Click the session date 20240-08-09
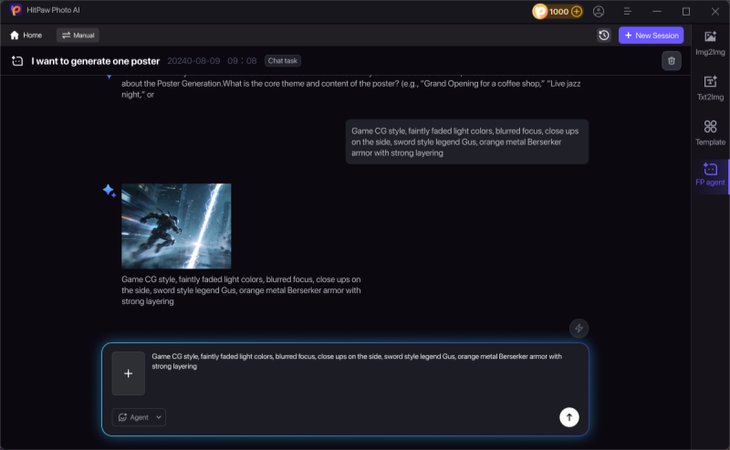The height and width of the screenshot is (450, 730). point(194,61)
